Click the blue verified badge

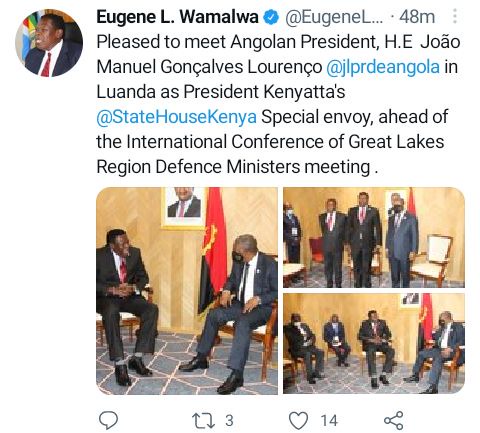click(x=271, y=17)
